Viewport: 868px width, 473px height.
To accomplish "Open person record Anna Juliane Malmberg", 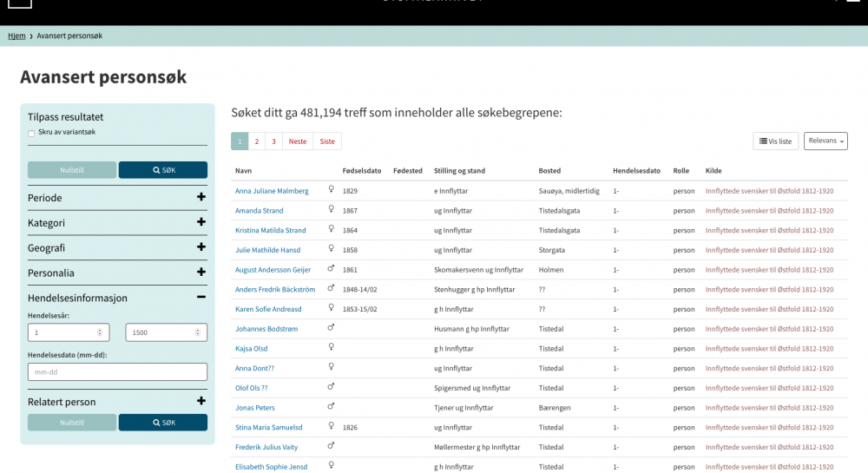I will point(272,191).
